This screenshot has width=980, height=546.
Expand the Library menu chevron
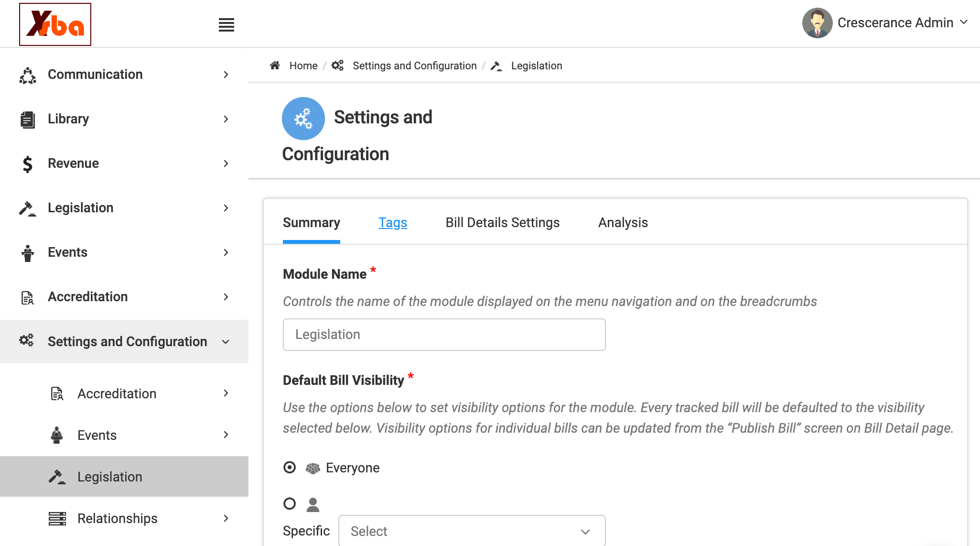coord(226,119)
